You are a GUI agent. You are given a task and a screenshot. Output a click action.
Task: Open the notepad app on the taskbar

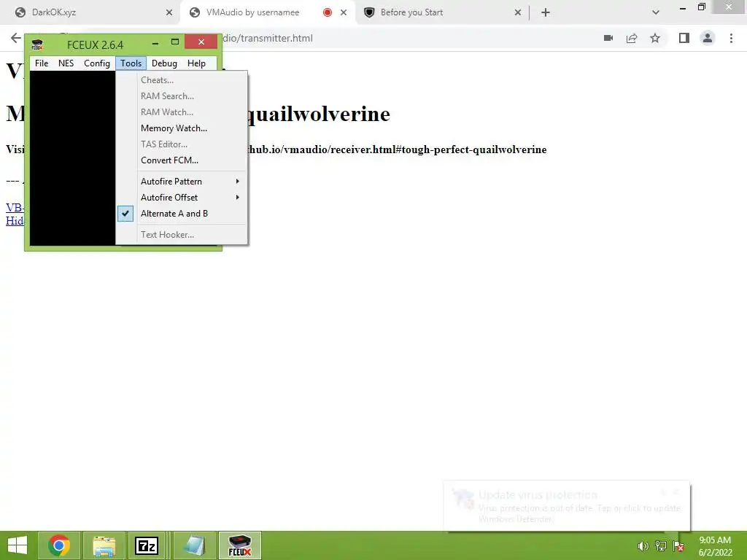pos(194,545)
